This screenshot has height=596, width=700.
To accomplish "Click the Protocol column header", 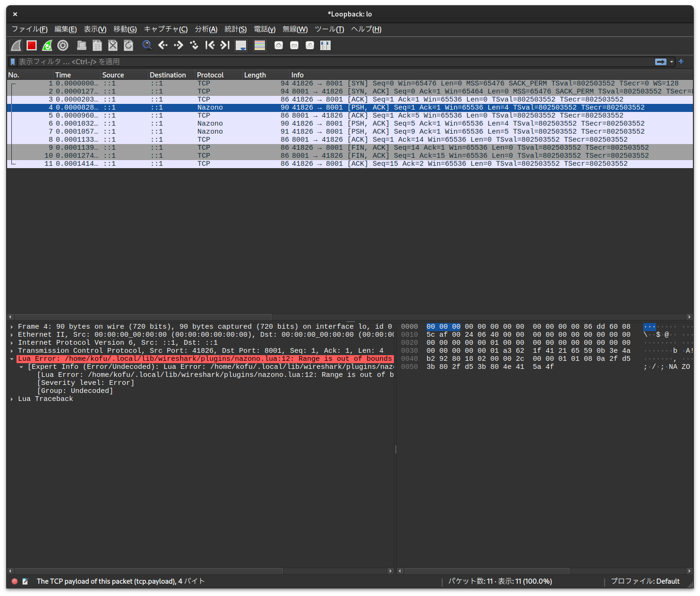I will click(210, 75).
